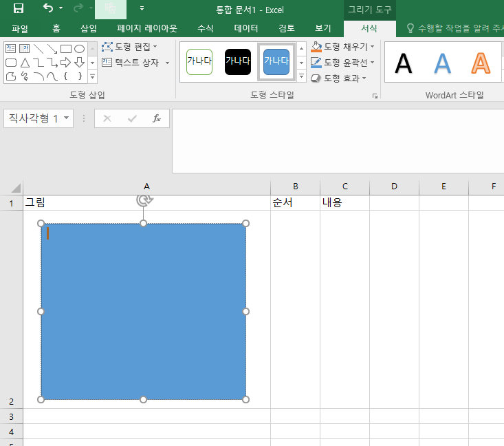Select the rounded rectangle shape

[x=11, y=63]
